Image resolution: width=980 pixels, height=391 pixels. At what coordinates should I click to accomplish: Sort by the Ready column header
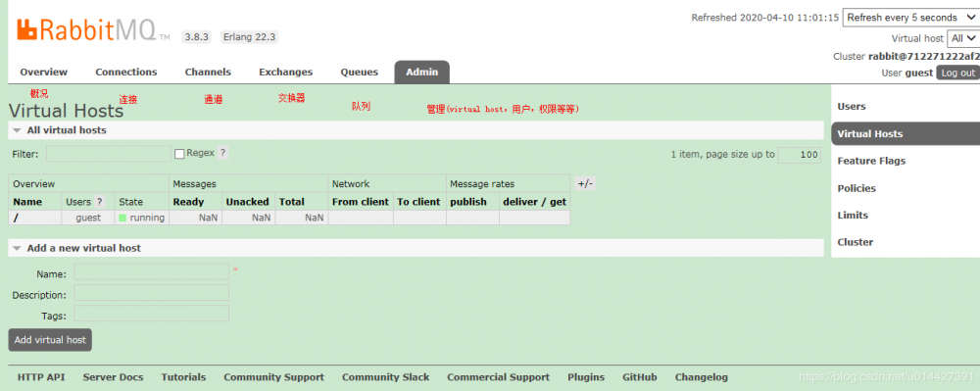(188, 202)
